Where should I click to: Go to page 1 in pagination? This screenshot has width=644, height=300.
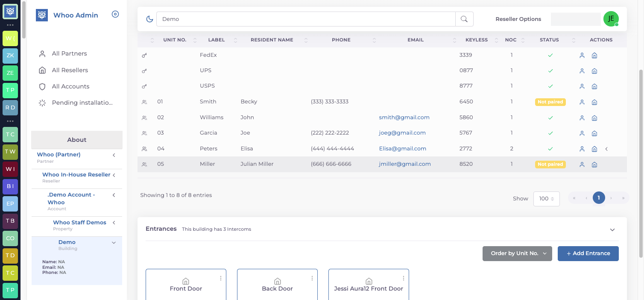tap(599, 198)
